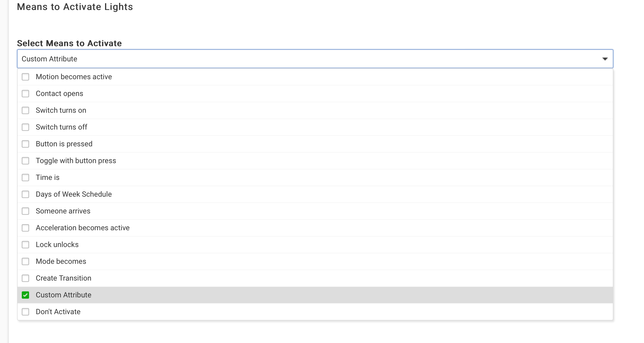This screenshot has width=644, height=343.
Task: Select Toggle with button press option
Action: 76,161
